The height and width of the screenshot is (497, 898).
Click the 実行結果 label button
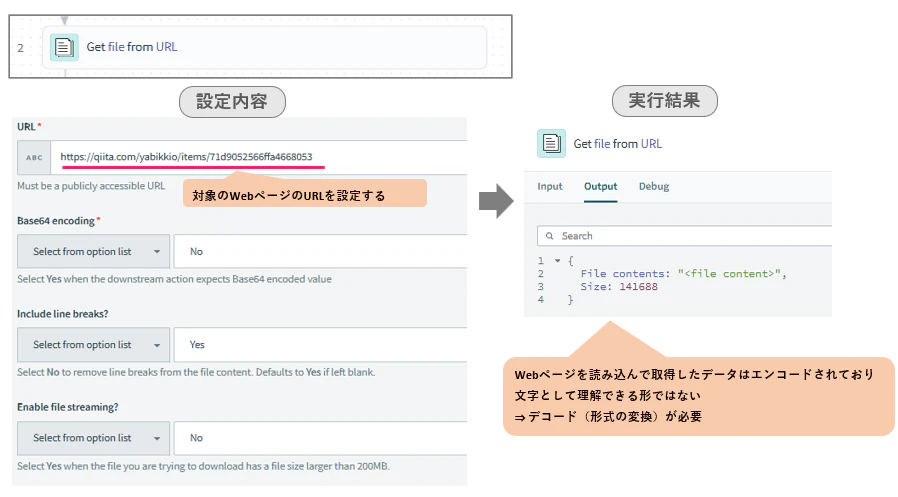click(x=664, y=101)
